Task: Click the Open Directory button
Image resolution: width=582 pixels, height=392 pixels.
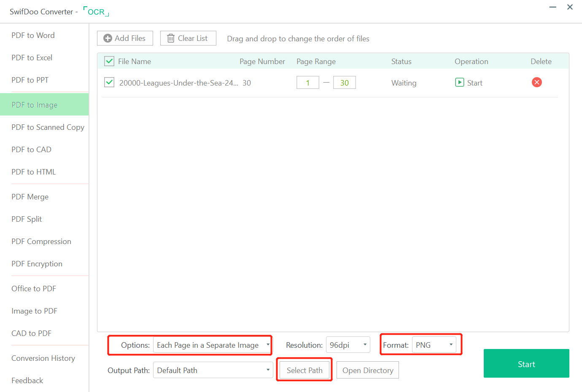Action: pyautogui.click(x=368, y=370)
